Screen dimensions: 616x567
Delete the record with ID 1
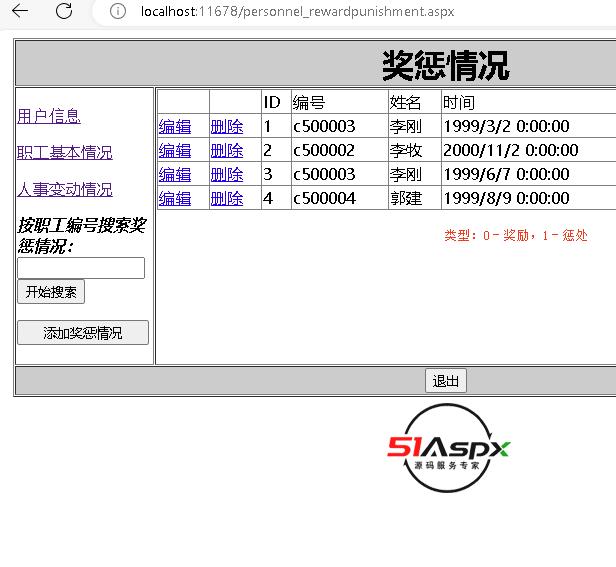[x=227, y=126]
